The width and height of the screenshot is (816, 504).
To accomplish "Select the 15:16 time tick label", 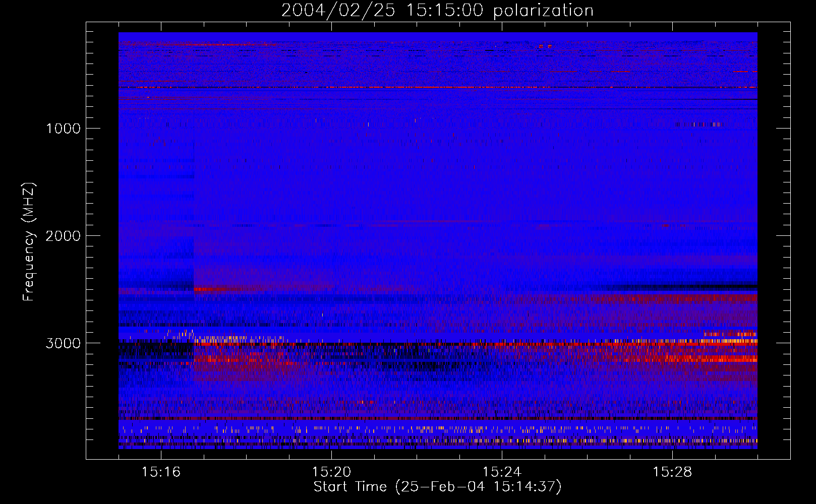I will (x=161, y=472).
